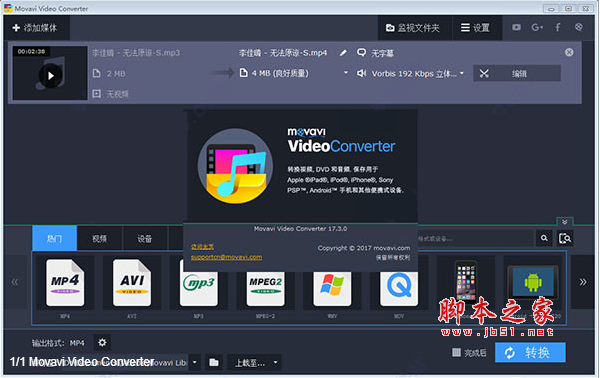Open the Watch Folder (监视文件夹) button
Viewport: 600px width, 378px height.
414,28
